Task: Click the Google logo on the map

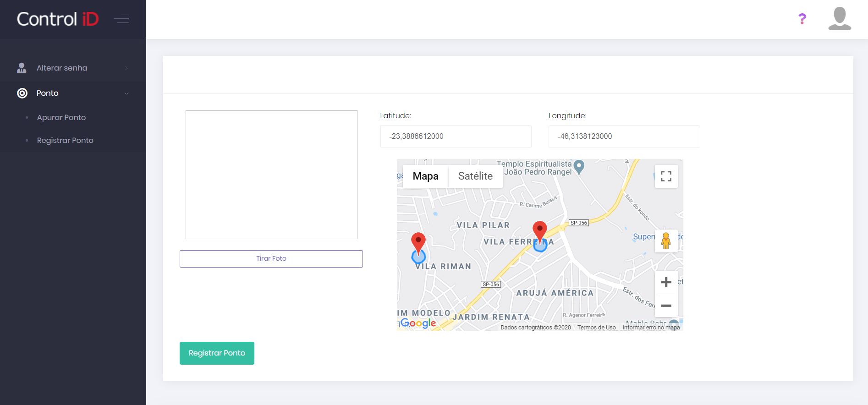Action: click(418, 323)
